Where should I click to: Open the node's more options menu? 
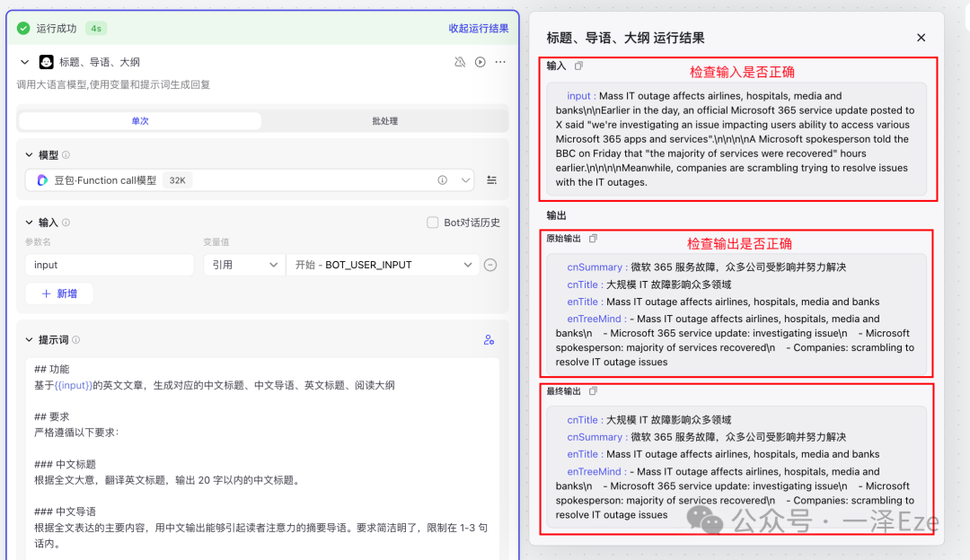tap(500, 62)
